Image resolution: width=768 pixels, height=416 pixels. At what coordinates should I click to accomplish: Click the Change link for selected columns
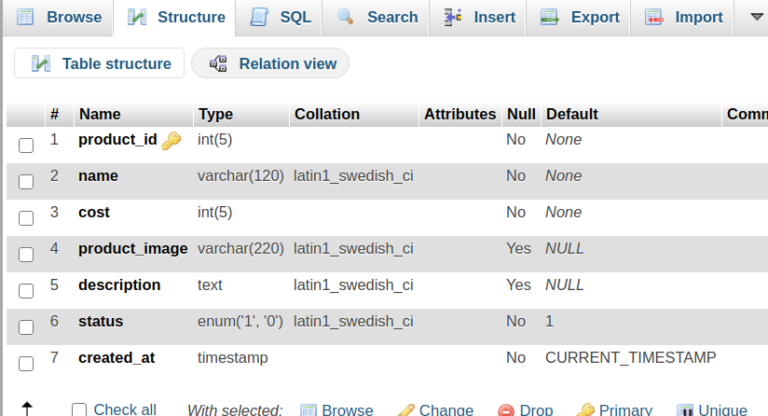click(x=446, y=410)
